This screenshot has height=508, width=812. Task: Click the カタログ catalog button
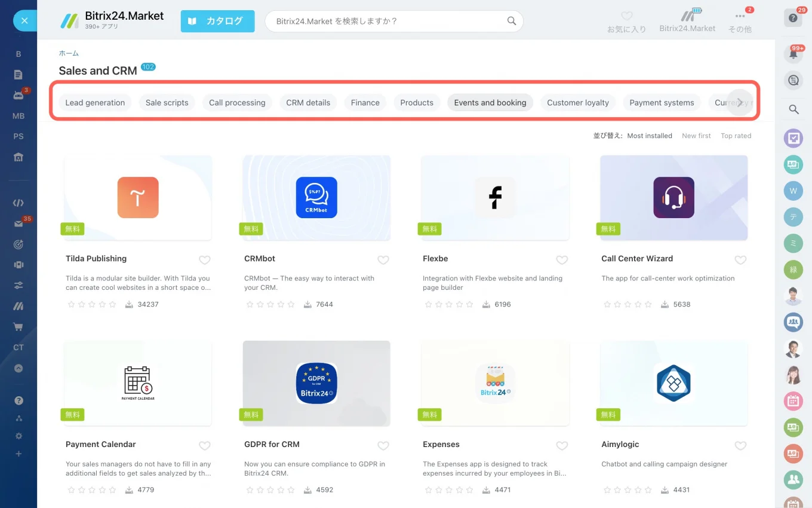click(217, 21)
